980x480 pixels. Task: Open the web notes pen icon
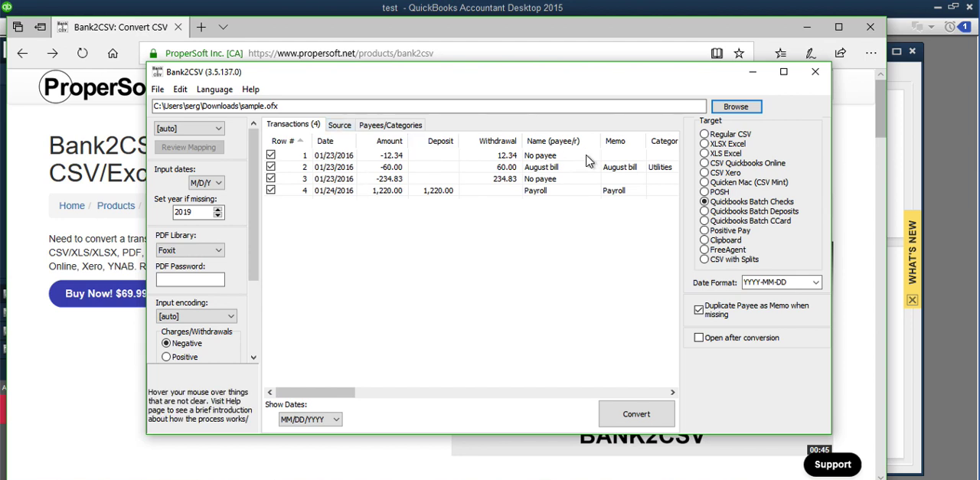click(810, 54)
